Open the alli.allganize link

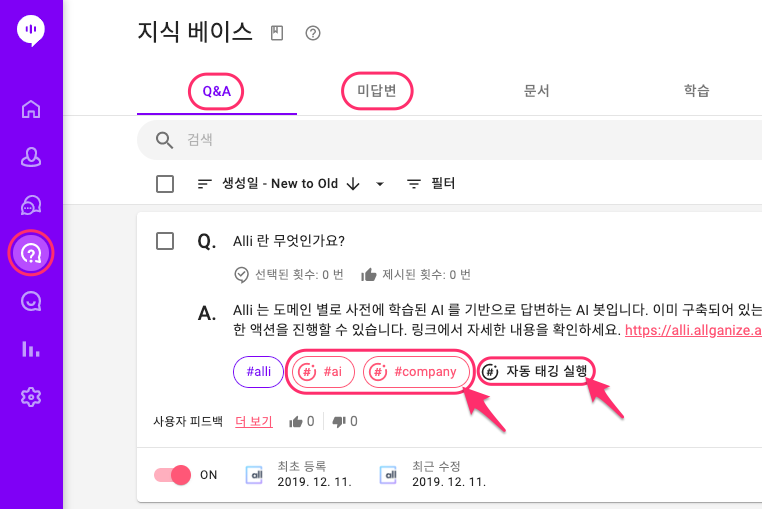693,331
